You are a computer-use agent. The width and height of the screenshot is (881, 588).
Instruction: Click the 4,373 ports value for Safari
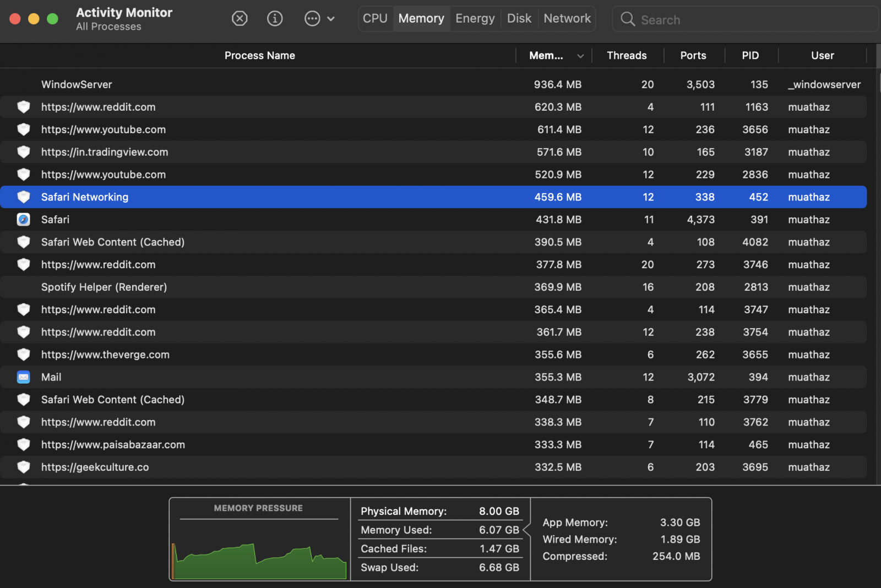(700, 220)
